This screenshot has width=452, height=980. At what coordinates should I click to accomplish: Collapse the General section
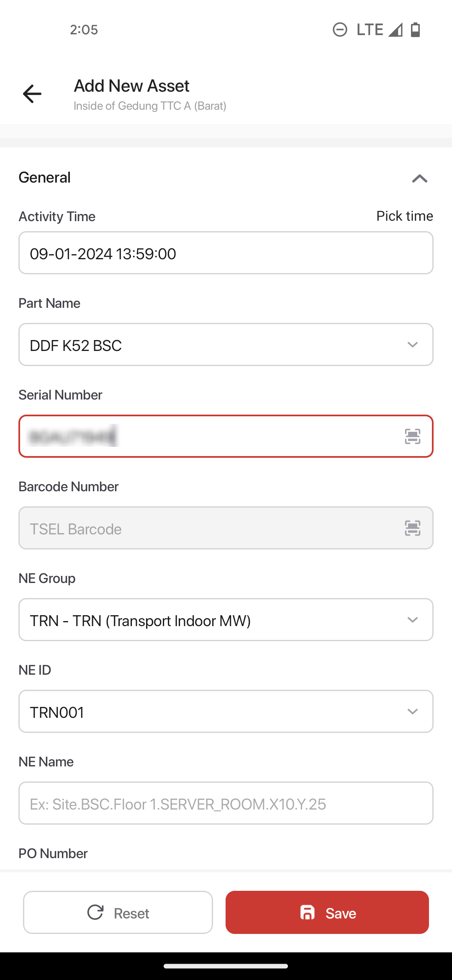tap(419, 178)
